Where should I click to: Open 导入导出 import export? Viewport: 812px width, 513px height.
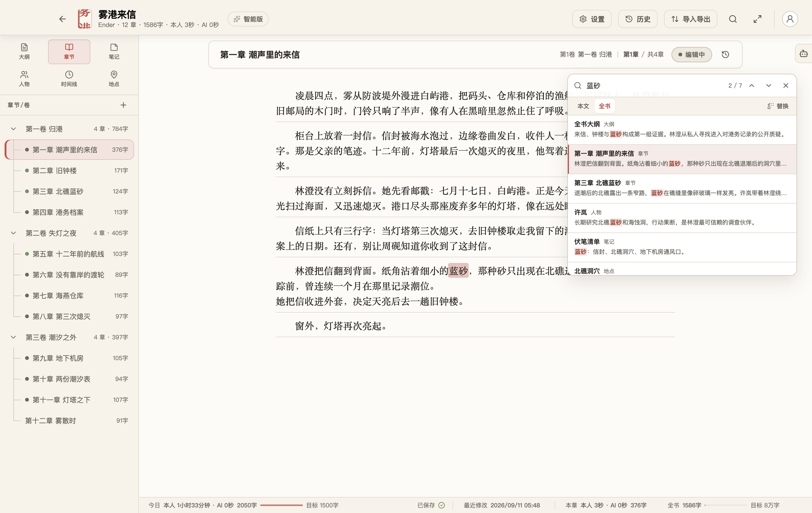click(691, 19)
